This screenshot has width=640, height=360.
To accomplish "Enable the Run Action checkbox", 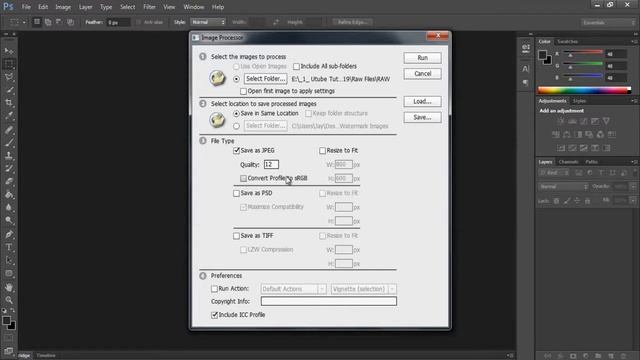I will click(x=214, y=289).
